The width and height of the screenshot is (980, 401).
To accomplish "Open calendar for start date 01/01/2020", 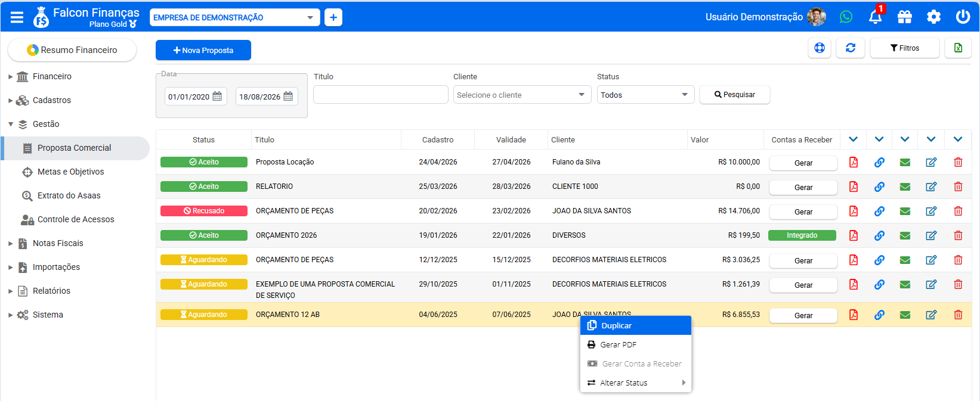I will click(217, 97).
